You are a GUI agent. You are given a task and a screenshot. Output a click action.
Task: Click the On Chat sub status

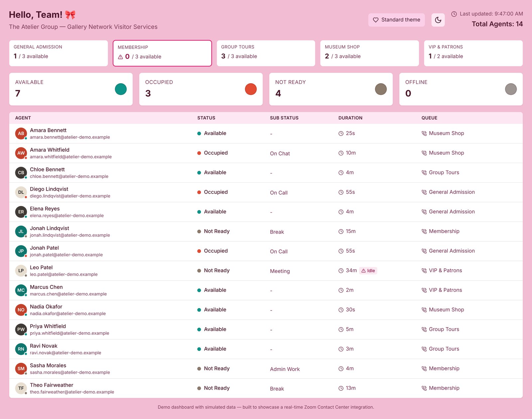[x=280, y=153]
